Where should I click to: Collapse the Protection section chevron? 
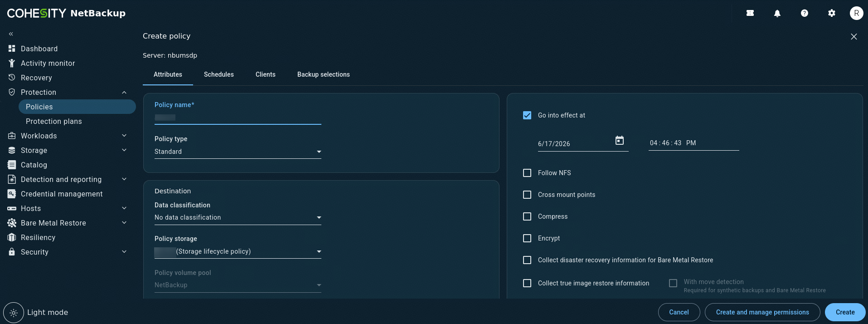pos(124,92)
